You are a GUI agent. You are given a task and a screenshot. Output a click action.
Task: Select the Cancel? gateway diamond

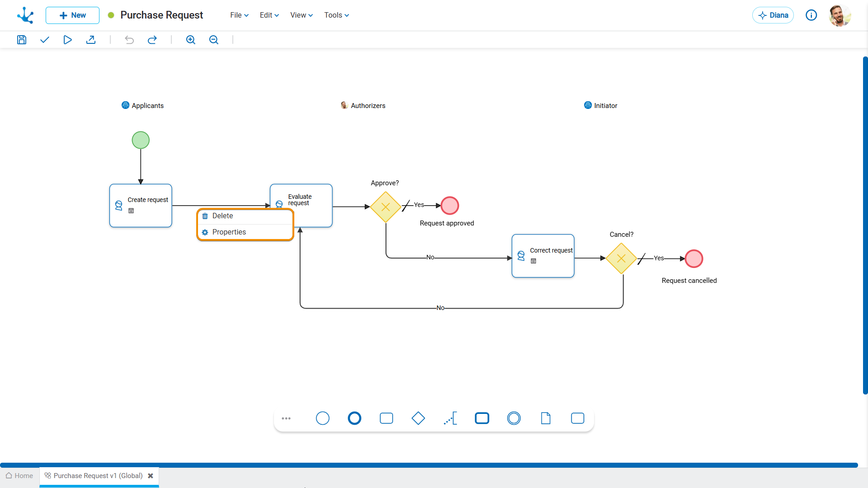(x=621, y=258)
